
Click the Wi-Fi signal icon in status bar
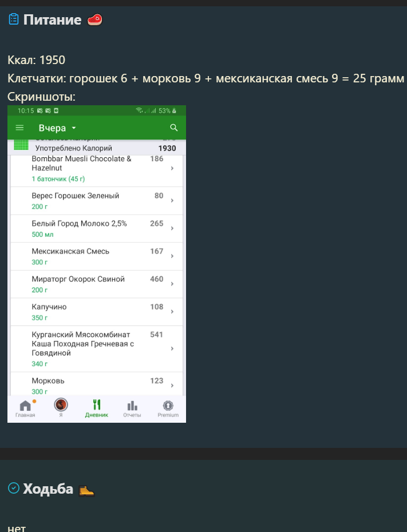click(139, 110)
